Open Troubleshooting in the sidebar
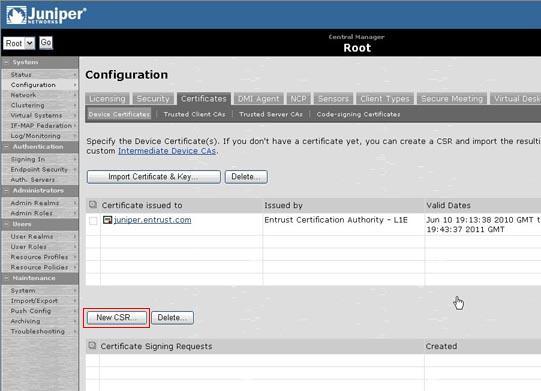The width and height of the screenshot is (541, 391). pyautogui.click(x=38, y=331)
